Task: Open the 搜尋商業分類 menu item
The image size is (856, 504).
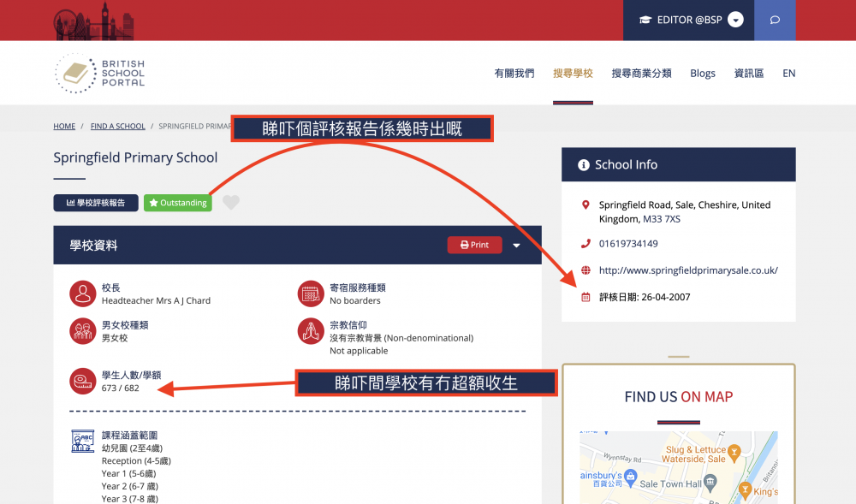Action: 641,73
